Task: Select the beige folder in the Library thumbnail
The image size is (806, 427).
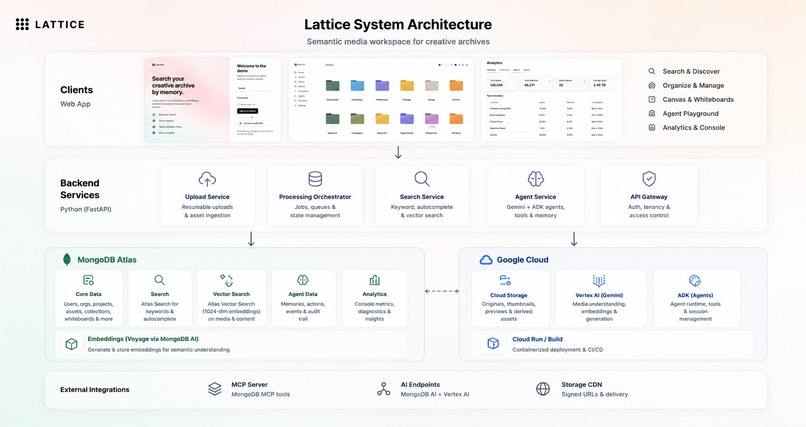Action: pos(431,85)
